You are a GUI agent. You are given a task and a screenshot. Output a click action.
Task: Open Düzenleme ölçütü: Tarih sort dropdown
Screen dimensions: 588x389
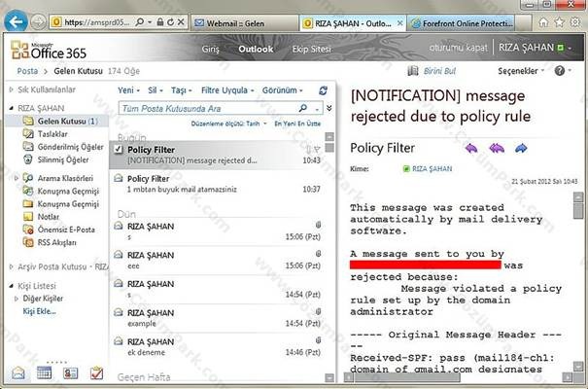point(228,124)
